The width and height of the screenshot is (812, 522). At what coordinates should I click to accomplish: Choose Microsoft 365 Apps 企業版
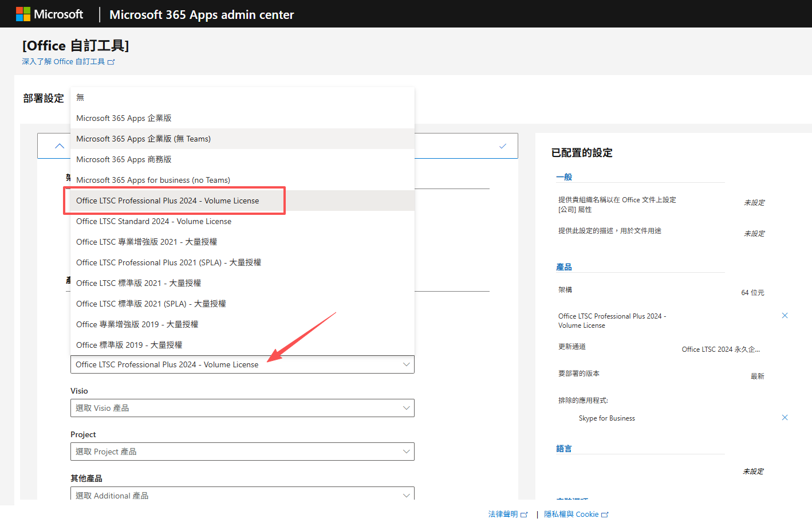tap(242, 118)
